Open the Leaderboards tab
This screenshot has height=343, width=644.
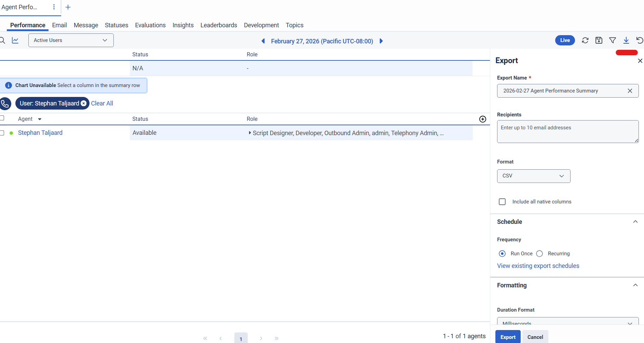pos(219,25)
